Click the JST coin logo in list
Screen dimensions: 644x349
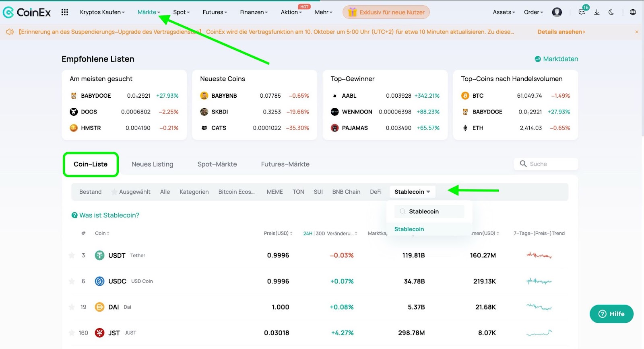[x=99, y=333]
